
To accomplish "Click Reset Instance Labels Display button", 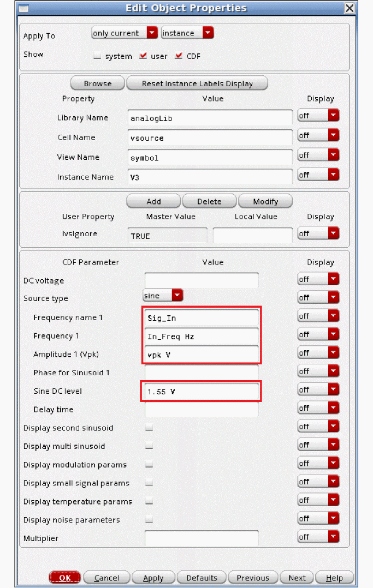I will [197, 83].
